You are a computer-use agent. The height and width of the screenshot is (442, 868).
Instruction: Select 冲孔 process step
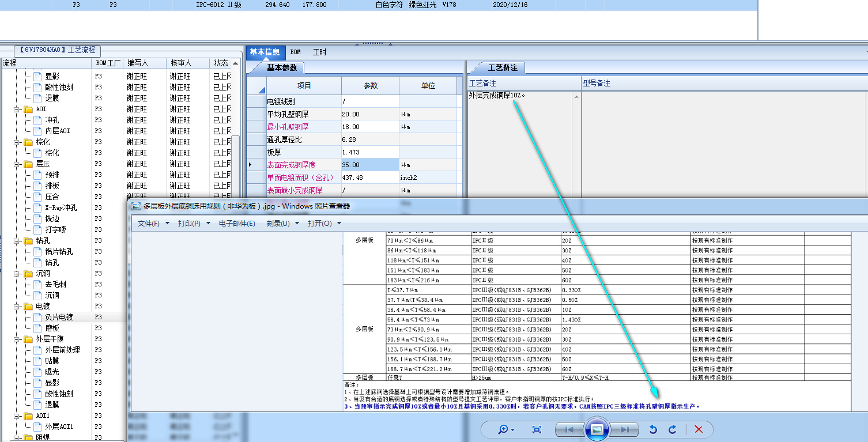click(x=52, y=120)
